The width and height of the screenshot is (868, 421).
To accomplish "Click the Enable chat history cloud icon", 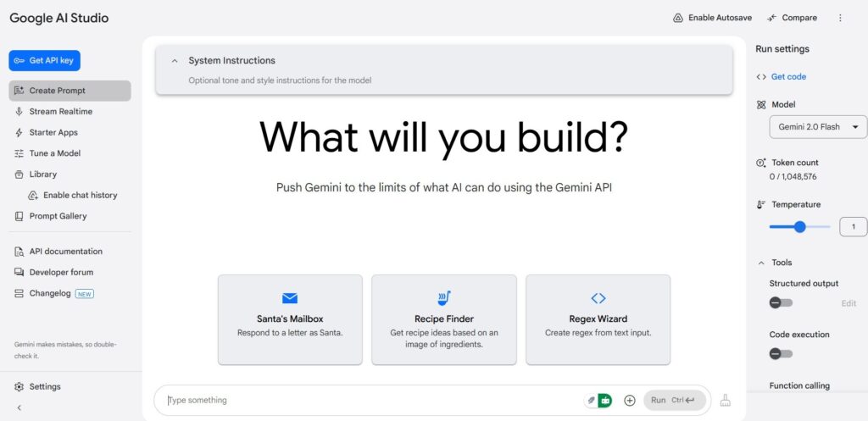I will point(33,196).
